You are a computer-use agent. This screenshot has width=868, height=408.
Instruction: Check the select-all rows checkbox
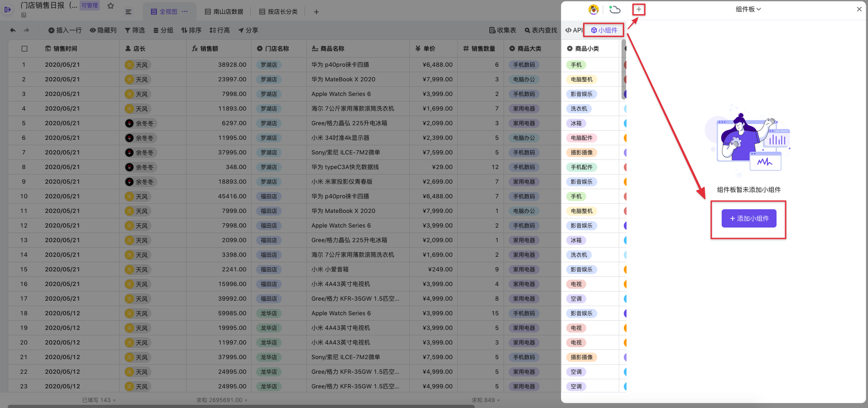[x=25, y=48]
